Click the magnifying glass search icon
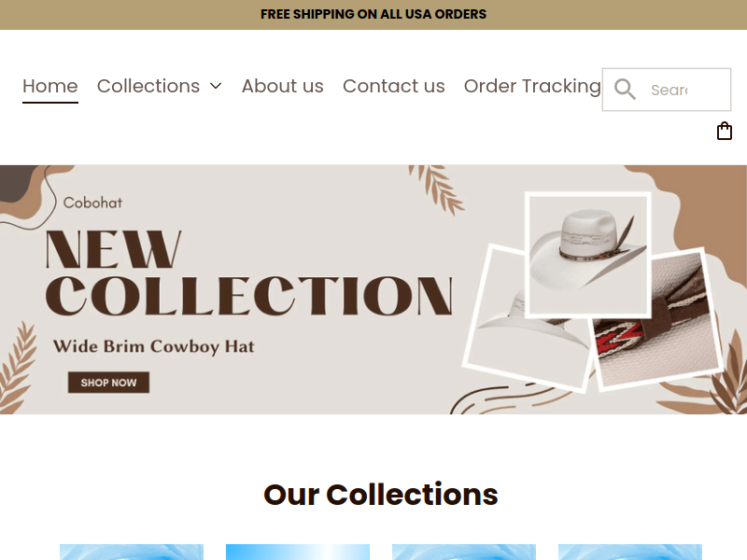This screenshot has height=560, width=747. coord(625,89)
